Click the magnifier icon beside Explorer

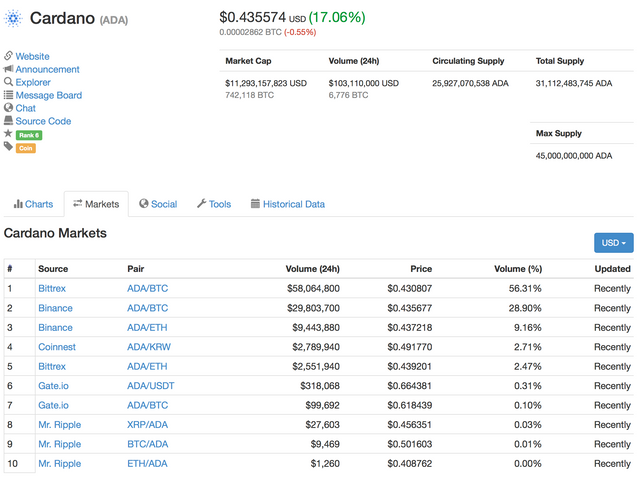point(8,82)
